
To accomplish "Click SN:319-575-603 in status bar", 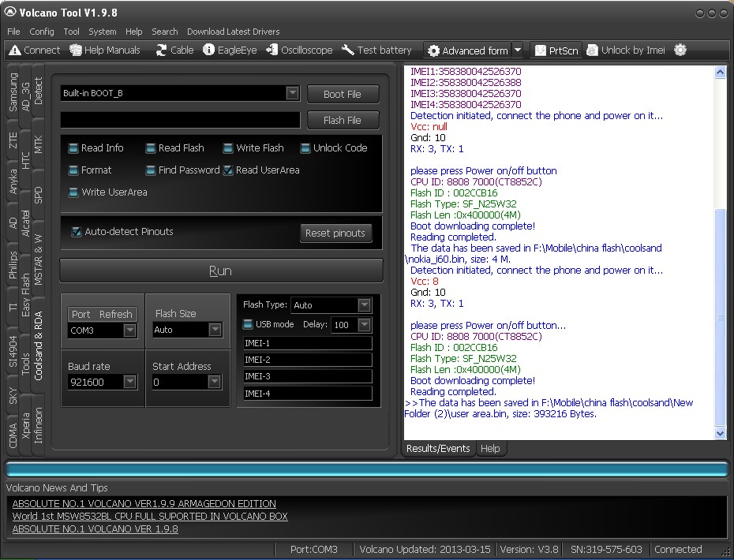I will [606, 549].
